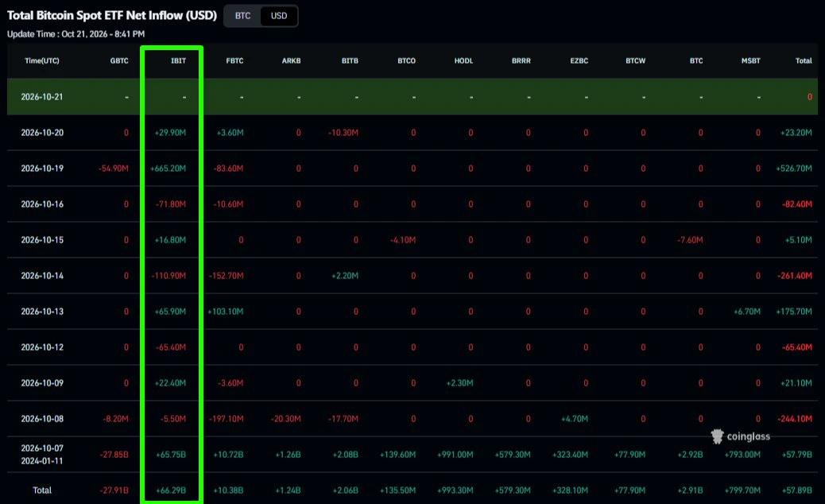Click the -7.60M value in BTC column
This screenshot has height=504, width=825.
tap(691, 240)
